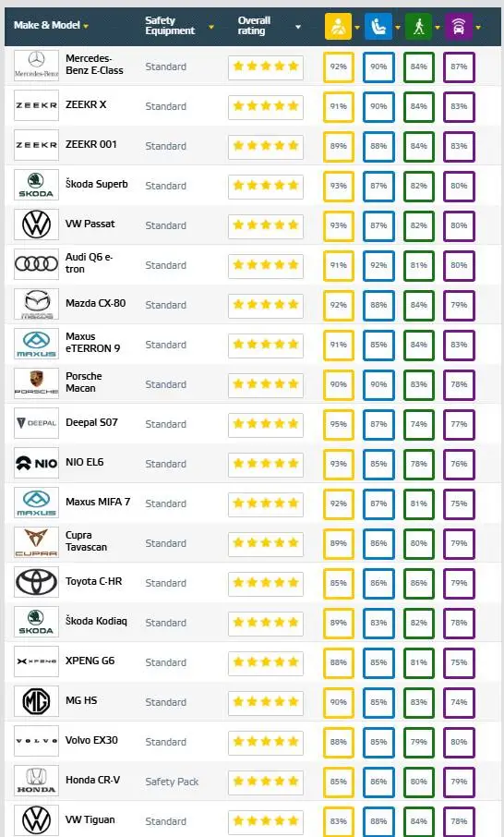
Task: Click the blue Child Occupant header icon
Action: click(x=378, y=26)
